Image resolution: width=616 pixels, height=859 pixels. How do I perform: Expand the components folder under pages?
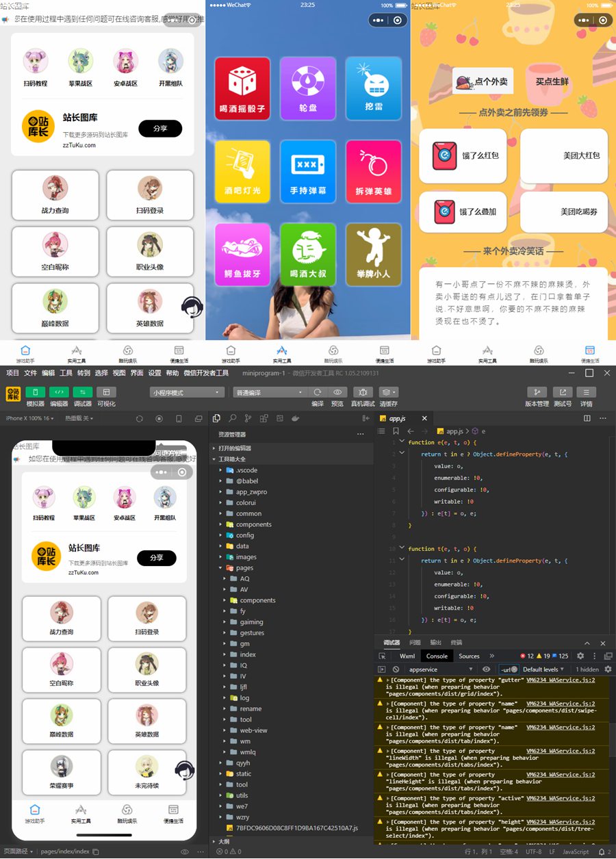click(x=257, y=600)
